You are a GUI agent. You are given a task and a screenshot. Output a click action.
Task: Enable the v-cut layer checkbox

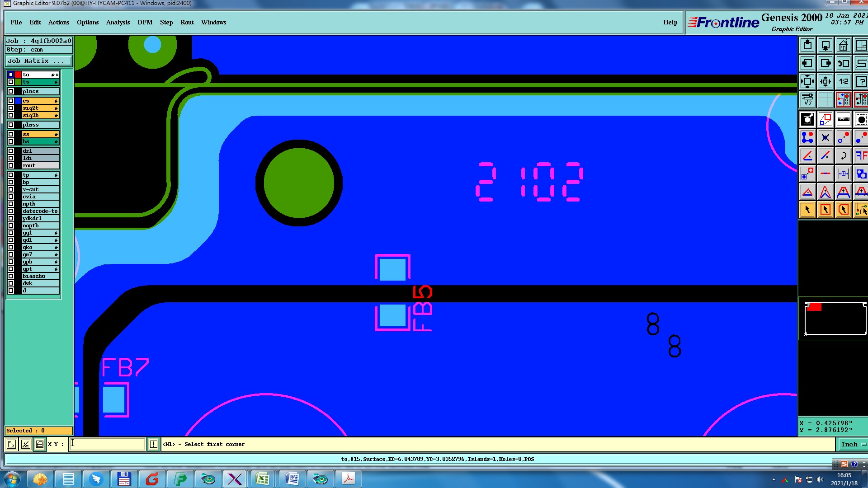[x=11, y=189]
